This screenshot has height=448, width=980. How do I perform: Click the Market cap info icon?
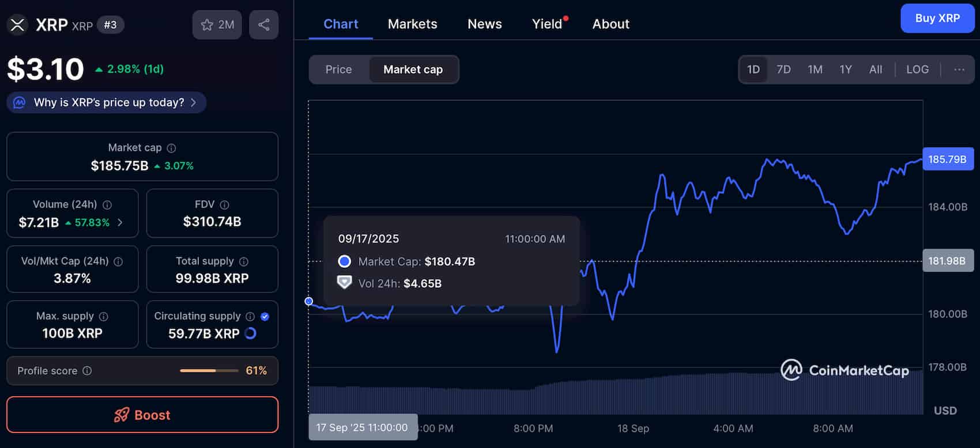(171, 148)
